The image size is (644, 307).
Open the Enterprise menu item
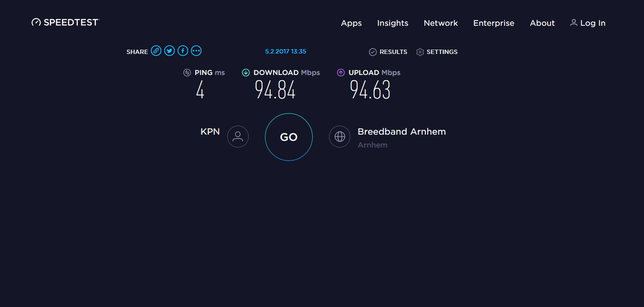(x=494, y=23)
